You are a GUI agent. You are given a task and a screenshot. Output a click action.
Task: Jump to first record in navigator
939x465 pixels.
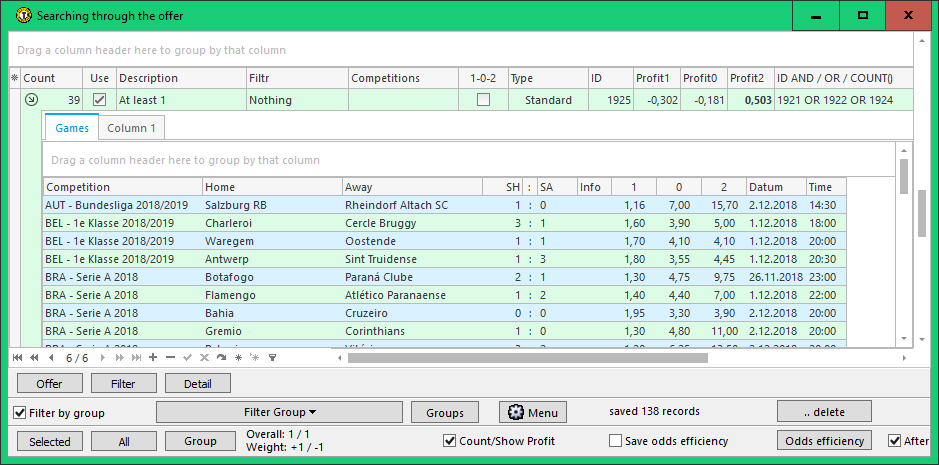point(17,357)
